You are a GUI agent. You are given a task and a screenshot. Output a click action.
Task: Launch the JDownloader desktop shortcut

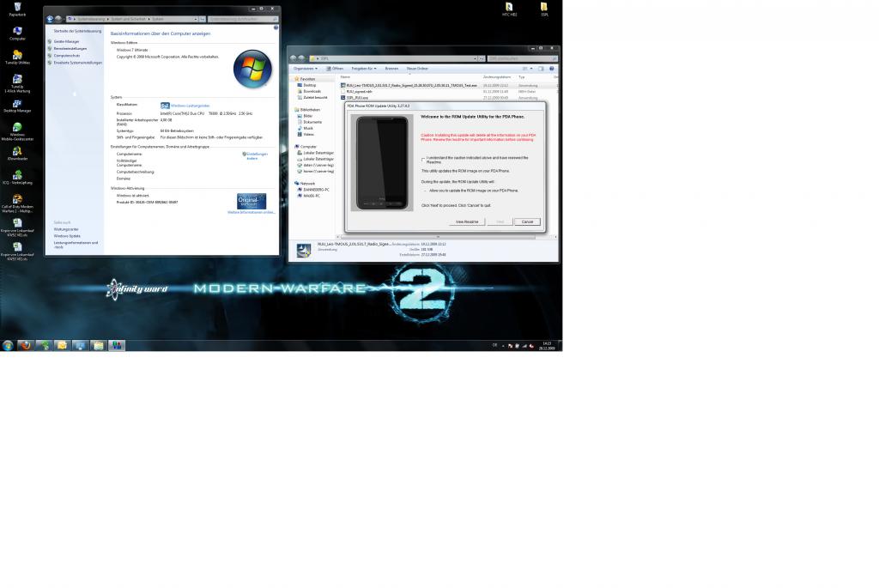point(17,153)
